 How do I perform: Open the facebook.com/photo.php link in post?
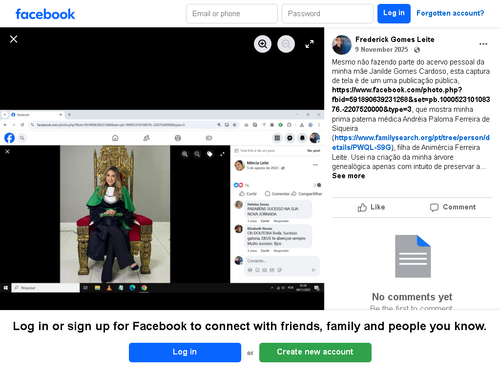411,99
